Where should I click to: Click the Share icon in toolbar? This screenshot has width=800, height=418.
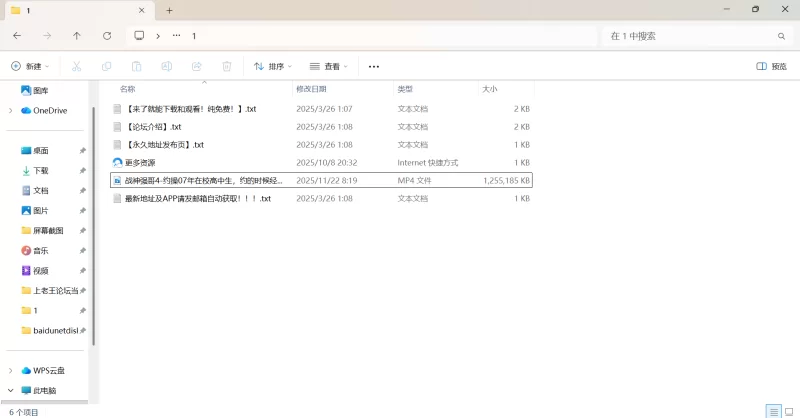[196, 66]
